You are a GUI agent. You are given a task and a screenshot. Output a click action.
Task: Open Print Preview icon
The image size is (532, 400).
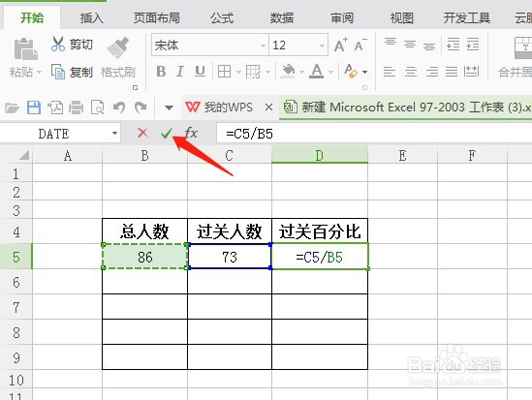pos(97,108)
